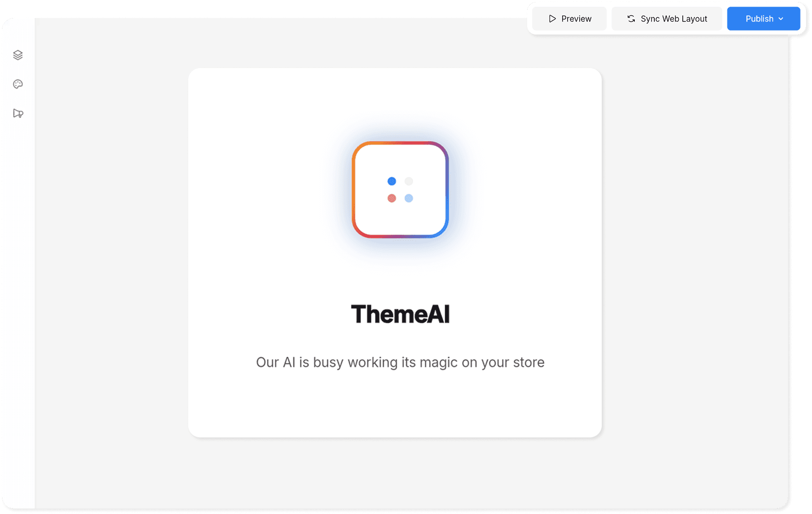Click empty area of left sidebar
This screenshot has width=812, height=514.
(x=18, y=300)
